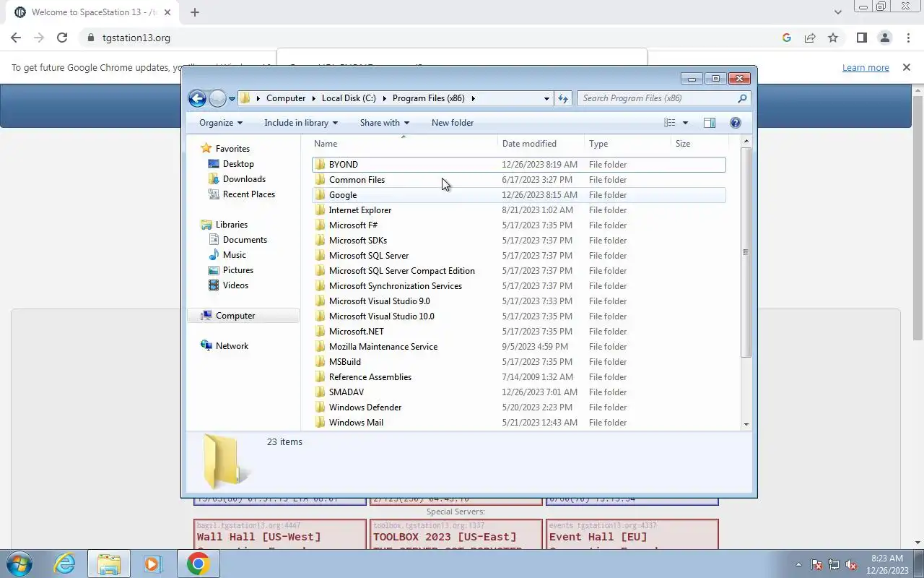Select the Common Files folder
Screen dimensions: 924x578
point(357,180)
